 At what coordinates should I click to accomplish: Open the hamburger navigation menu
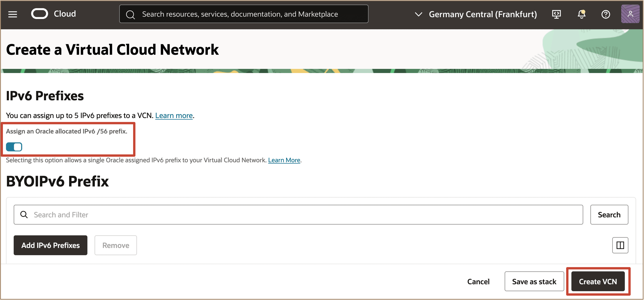tap(12, 14)
